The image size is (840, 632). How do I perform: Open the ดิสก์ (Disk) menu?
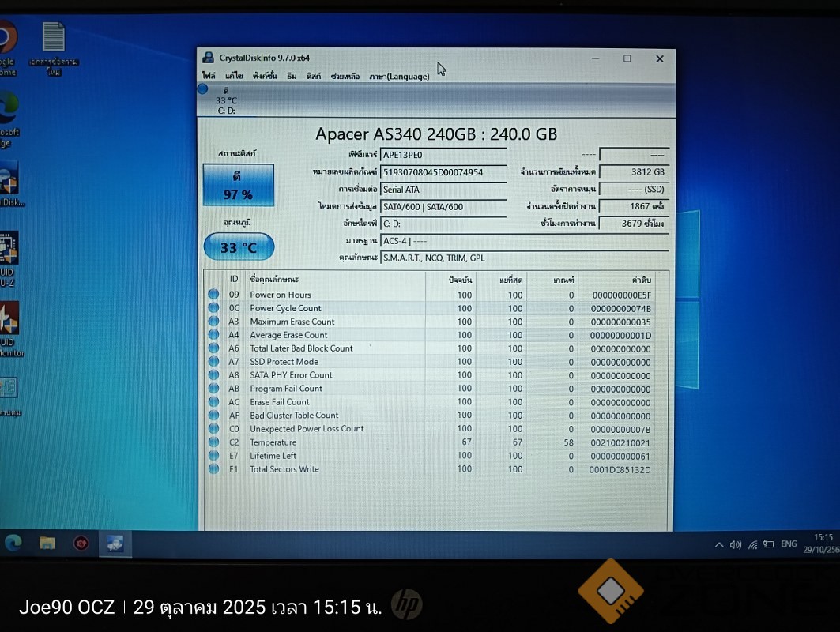(x=314, y=76)
